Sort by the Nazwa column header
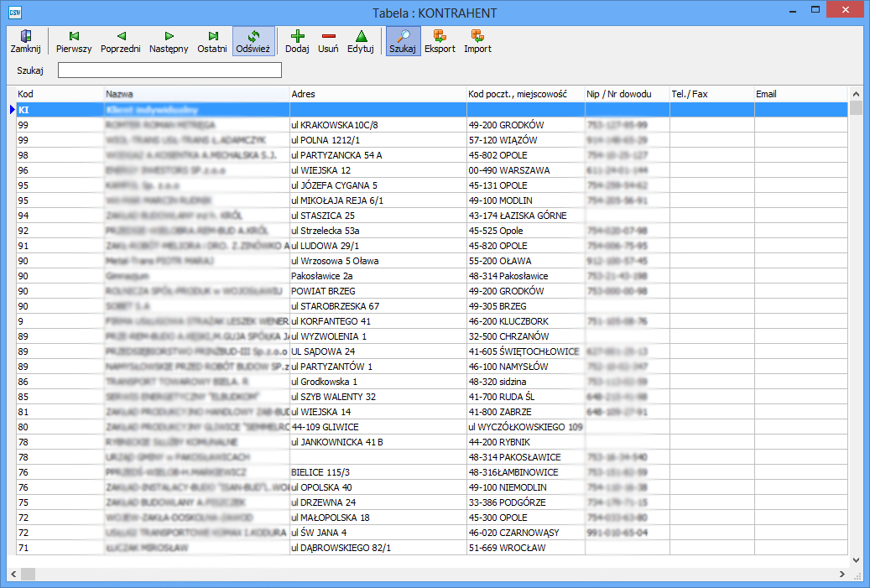The width and height of the screenshot is (870, 588). click(196, 94)
